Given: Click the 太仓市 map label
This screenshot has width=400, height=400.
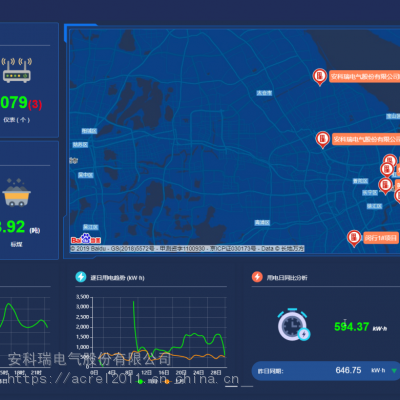Looking at the screenshot, I should click(x=264, y=93).
